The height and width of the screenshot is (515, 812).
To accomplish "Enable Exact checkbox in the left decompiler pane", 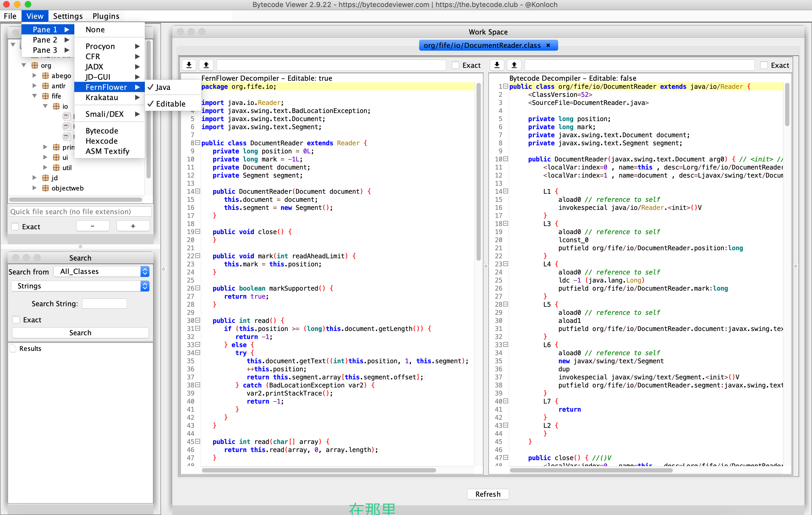I will [x=456, y=65].
